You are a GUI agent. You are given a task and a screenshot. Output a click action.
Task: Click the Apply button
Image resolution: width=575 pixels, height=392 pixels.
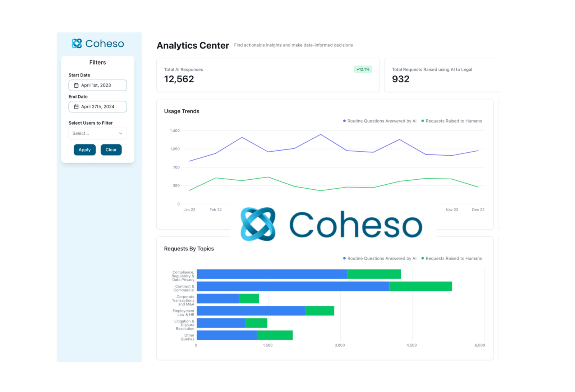point(84,149)
